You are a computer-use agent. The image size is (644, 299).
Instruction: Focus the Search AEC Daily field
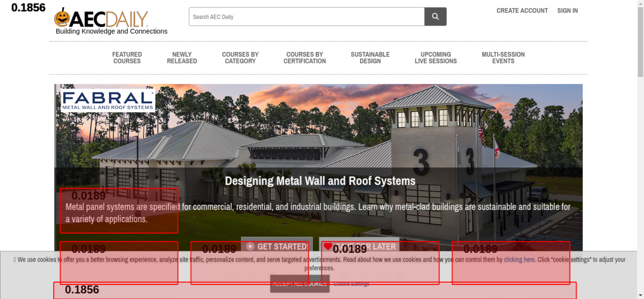coord(306,17)
